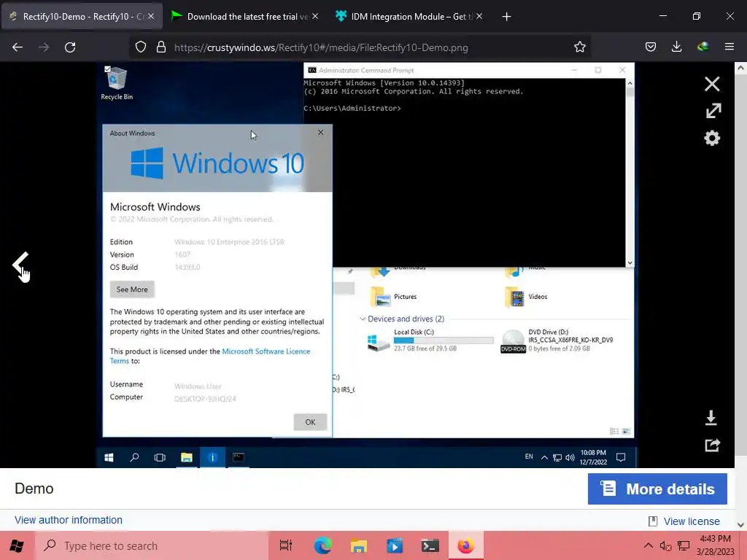Reload the page with the refresh icon
Screen dimensions: 747x560
coord(70,47)
